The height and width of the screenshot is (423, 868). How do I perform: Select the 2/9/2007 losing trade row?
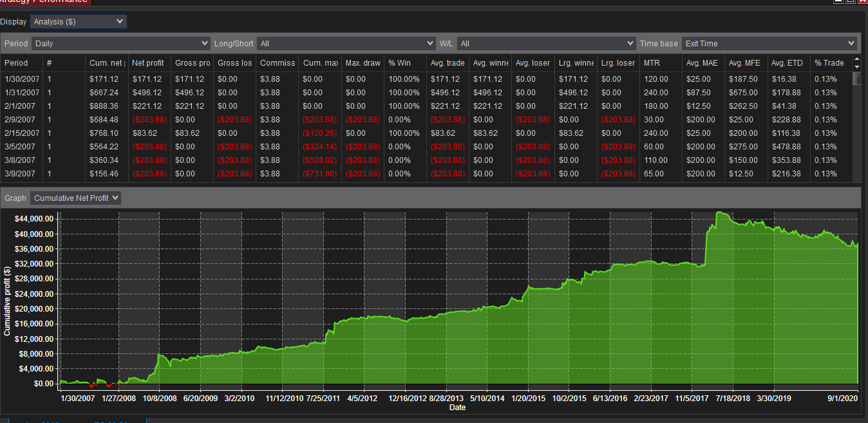[427, 120]
